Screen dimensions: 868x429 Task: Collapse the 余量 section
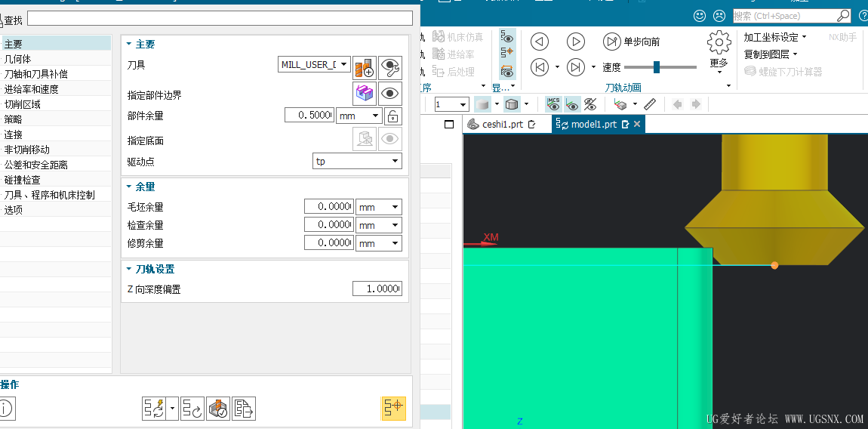point(140,187)
